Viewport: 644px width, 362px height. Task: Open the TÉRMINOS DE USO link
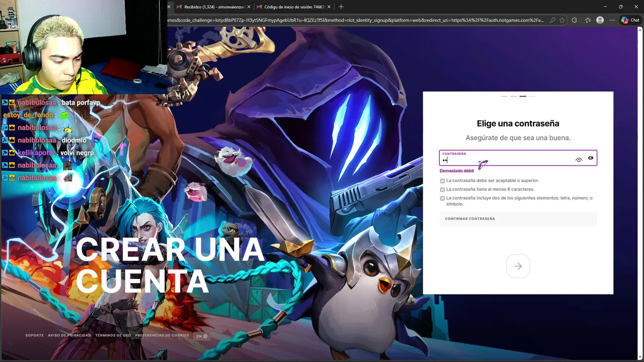[113, 335]
